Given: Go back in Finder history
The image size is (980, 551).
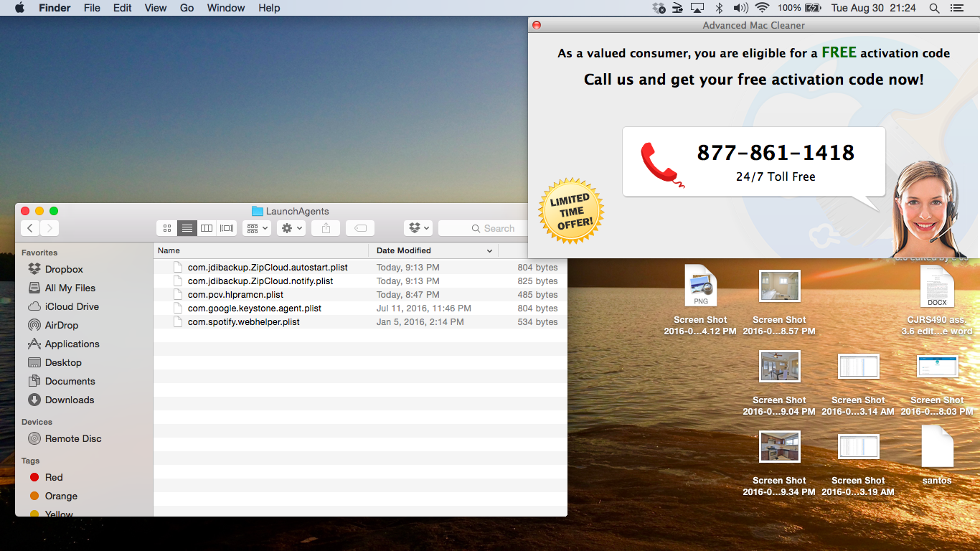Looking at the screenshot, I should [30, 228].
